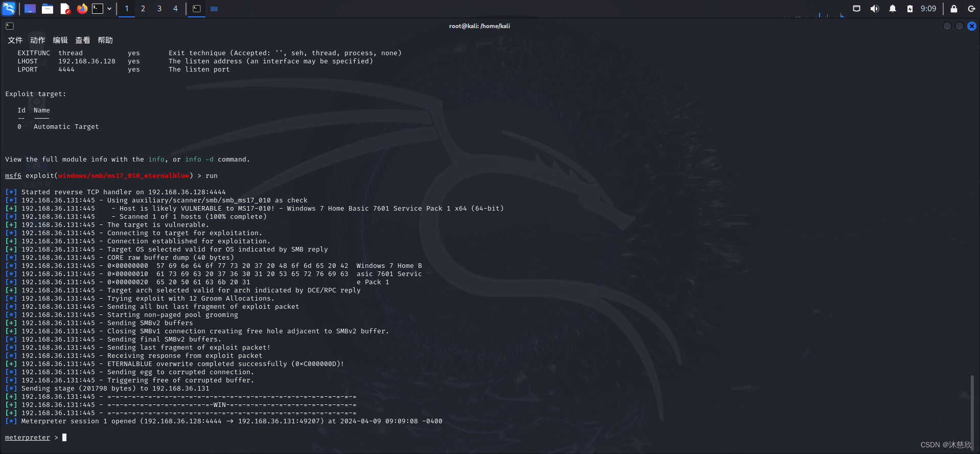Click 'Sending egg to corrupted connection' line
This screenshot has width=980, height=454.
click(129, 372)
